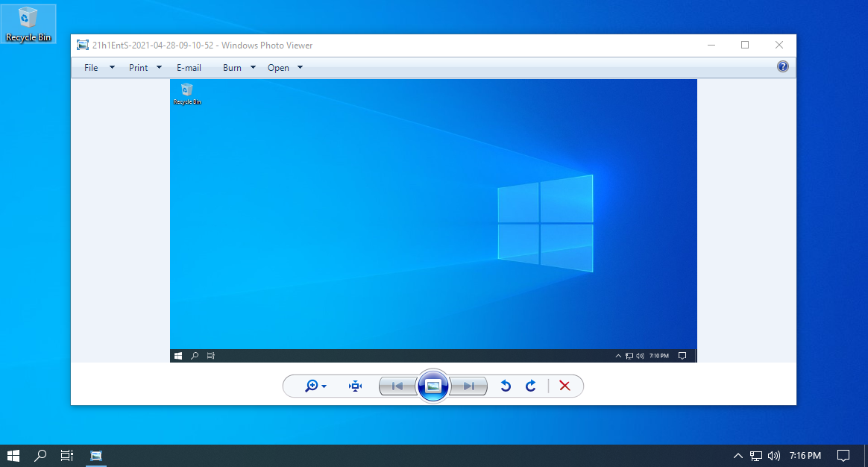Click the E-mail toolbar button
Viewport: 868px width, 467px height.
pos(189,68)
